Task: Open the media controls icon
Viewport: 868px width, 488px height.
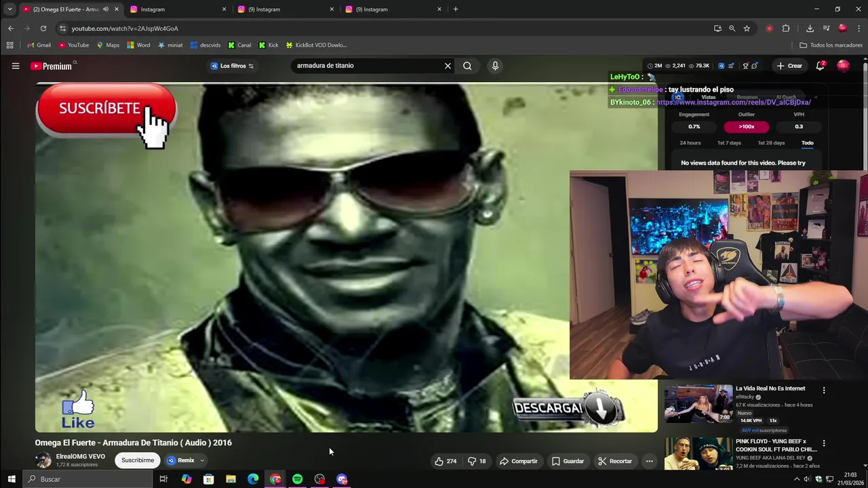Action: [x=826, y=28]
